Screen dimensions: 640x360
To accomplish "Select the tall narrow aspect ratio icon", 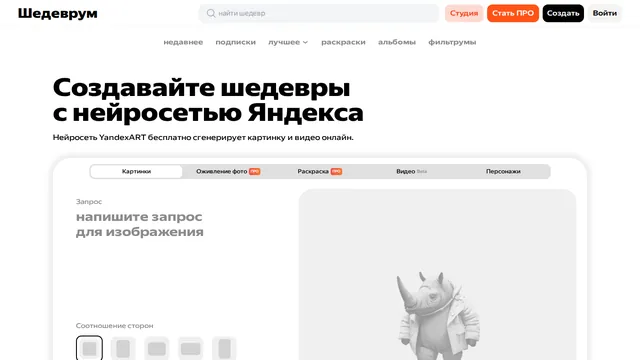I will 224,349.
